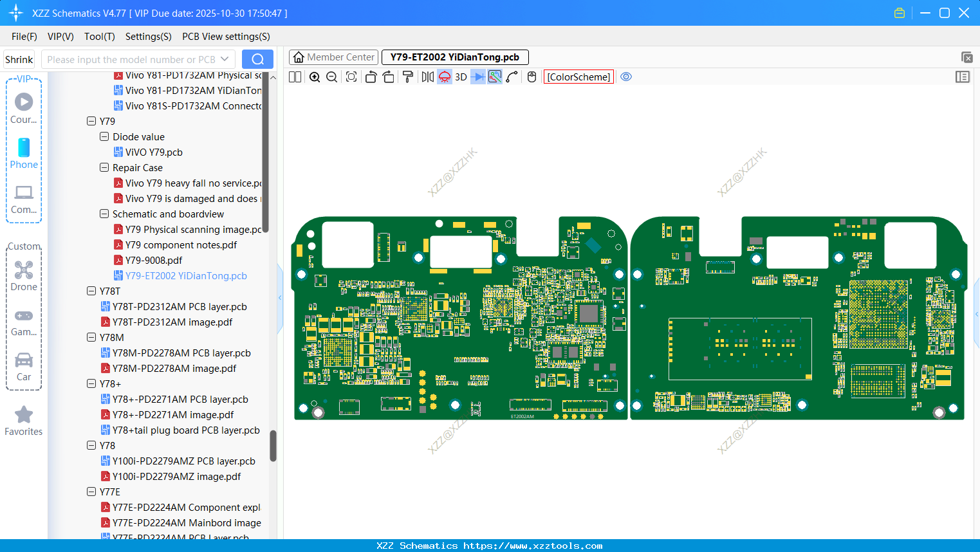Image resolution: width=980 pixels, height=552 pixels.
Task: Toggle the diode mode button
Action: point(478,77)
